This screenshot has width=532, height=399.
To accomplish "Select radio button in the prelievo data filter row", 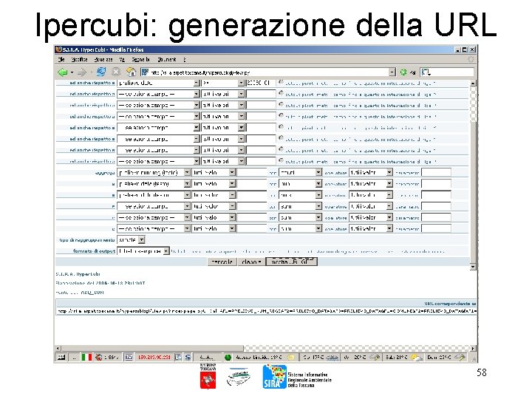I will click(281, 82).
